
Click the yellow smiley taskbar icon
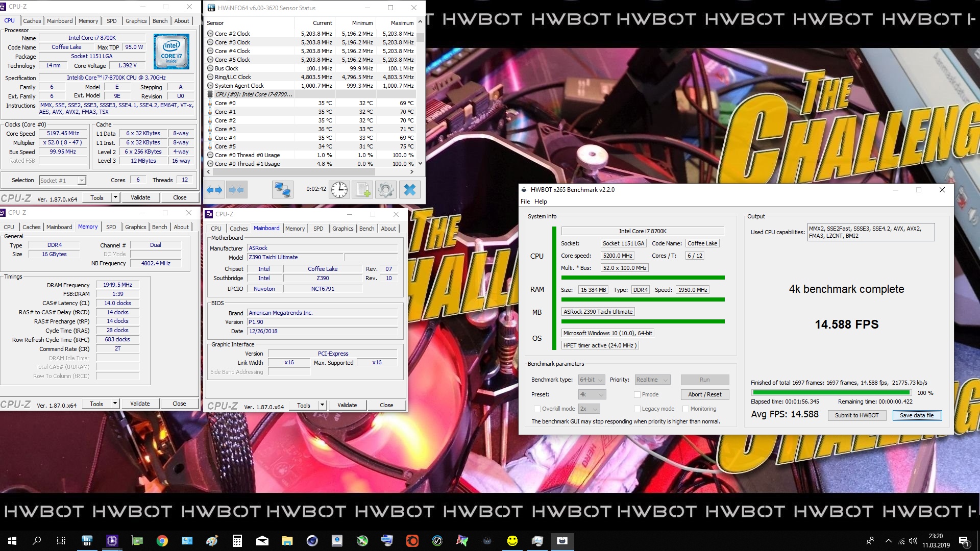pyautogui.click(x=512, y=541)
